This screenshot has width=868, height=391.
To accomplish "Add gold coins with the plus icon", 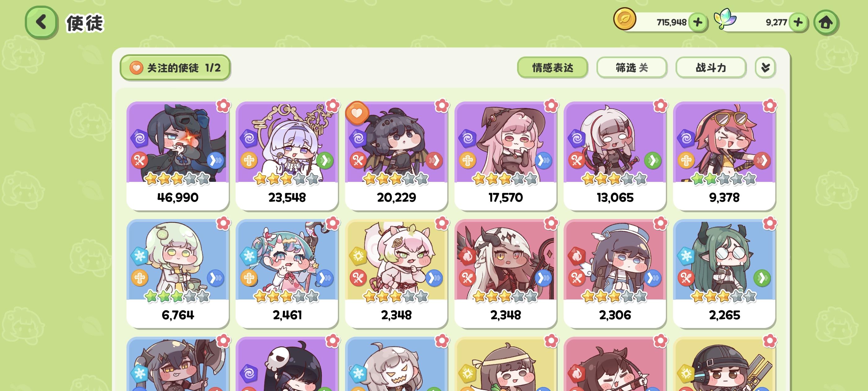I will pyautogui.click(x=697, y=23).
